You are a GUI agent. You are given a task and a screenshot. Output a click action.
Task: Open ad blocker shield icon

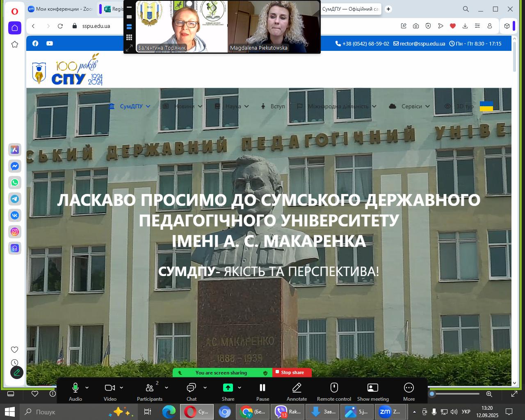[428, 26]
